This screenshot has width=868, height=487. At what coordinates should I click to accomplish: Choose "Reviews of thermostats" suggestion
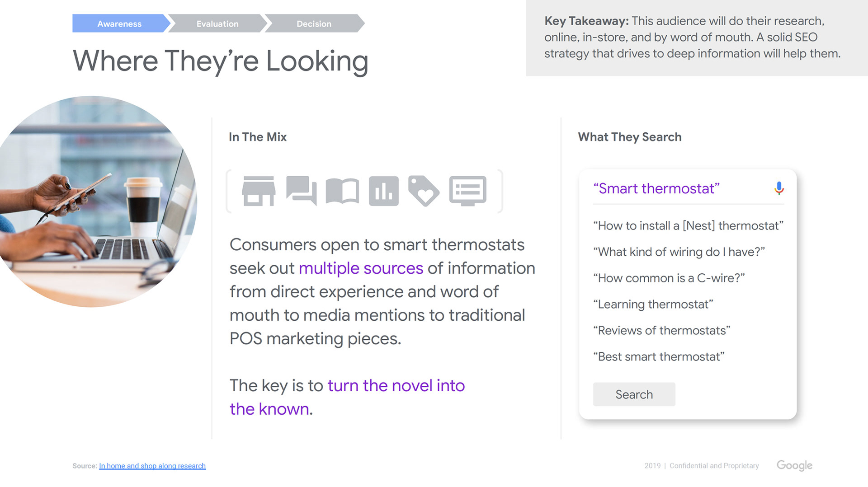661,330
